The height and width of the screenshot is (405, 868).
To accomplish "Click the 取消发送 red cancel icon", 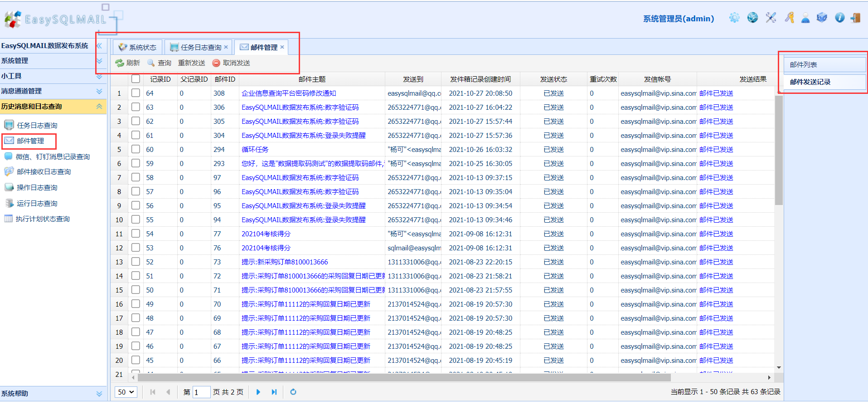I will tap(216, 63).
